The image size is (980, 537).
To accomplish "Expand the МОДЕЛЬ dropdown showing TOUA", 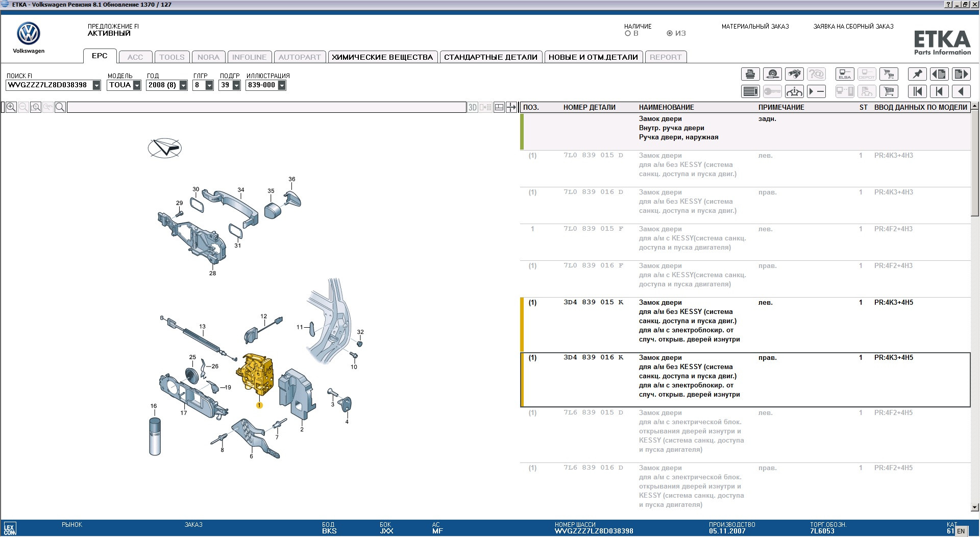I will (x=137, y=86).
